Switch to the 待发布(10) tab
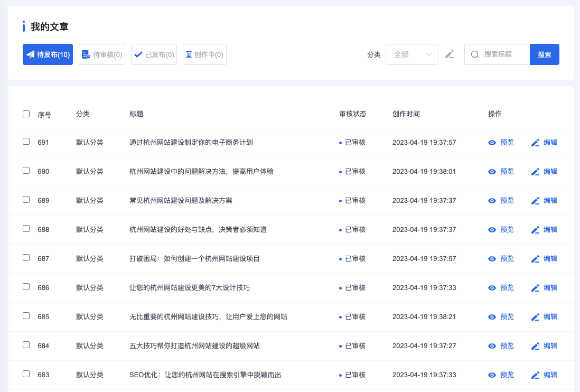580x392 pixels. (x=48, y=54)
